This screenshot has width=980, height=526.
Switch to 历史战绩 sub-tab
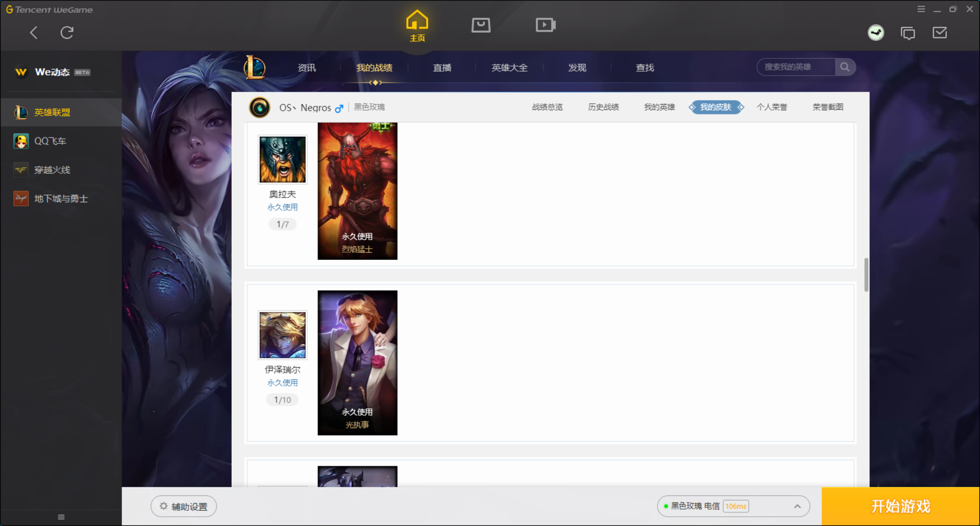(603, 107)
